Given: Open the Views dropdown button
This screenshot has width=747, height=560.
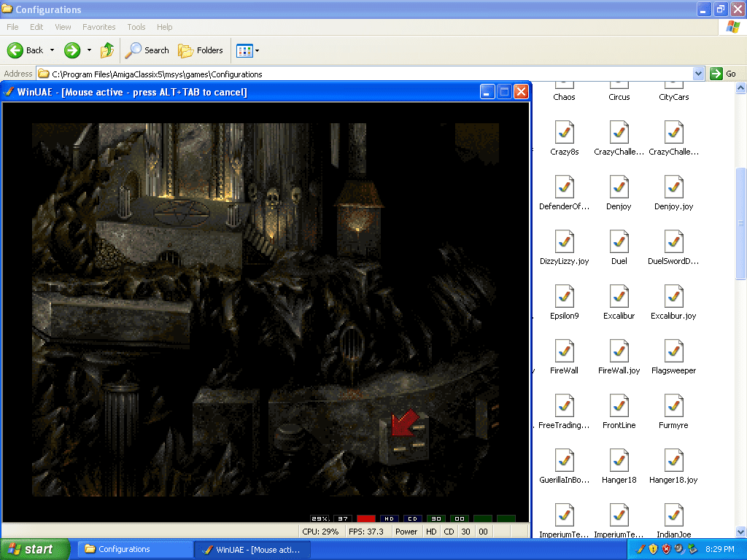Looking at the screenshot, I should 248,50.
